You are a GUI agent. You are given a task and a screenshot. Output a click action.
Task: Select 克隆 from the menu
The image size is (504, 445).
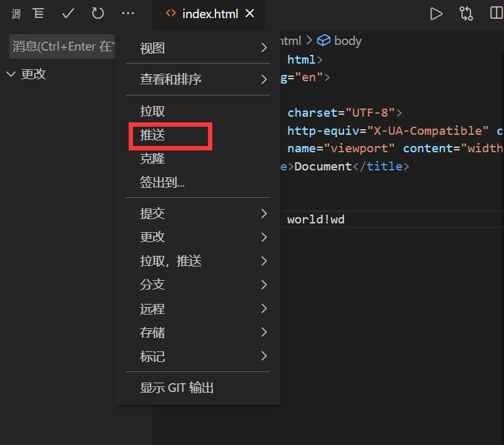197,159
